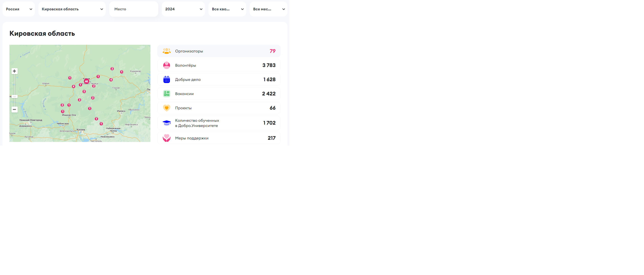Open the Все месяцы month dropdown
644x275 pixels.
point(268,9)
